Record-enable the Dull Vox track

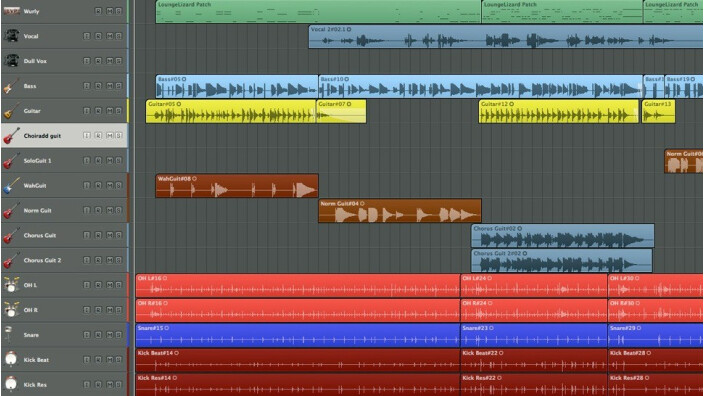click(x=98, y=61)
